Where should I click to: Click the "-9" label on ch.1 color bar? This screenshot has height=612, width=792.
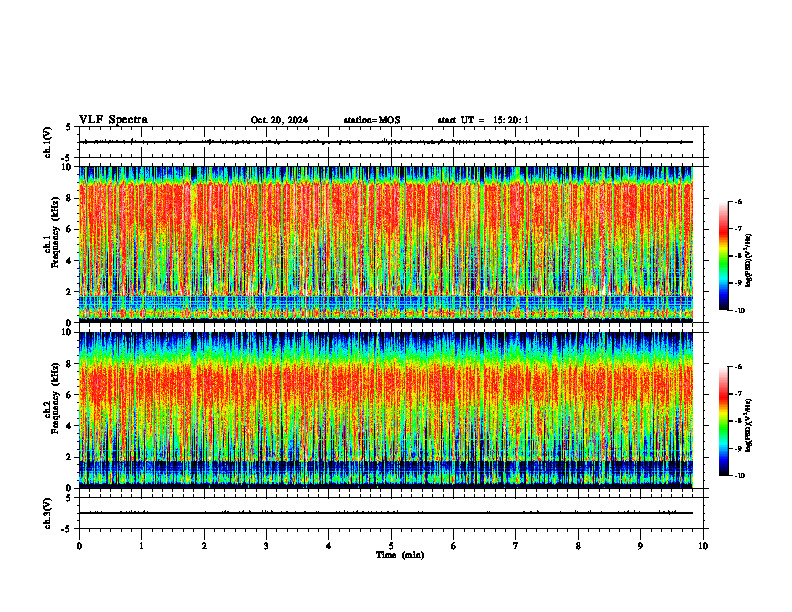click(x=738, y=283)
